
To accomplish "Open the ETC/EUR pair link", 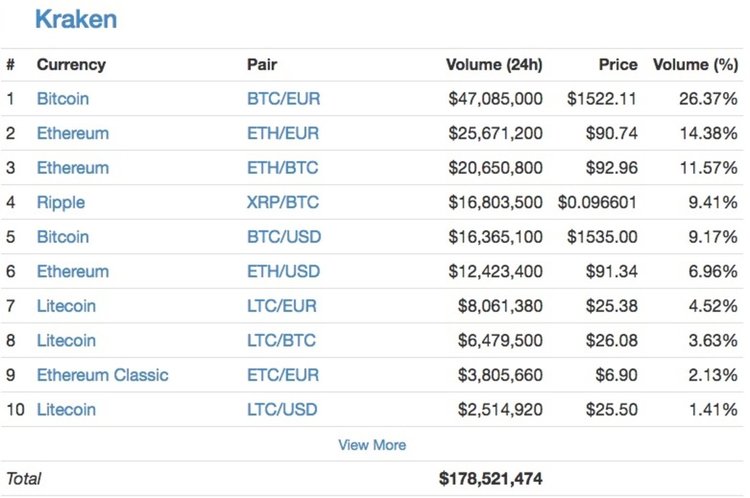I will [x=283, y=375].
